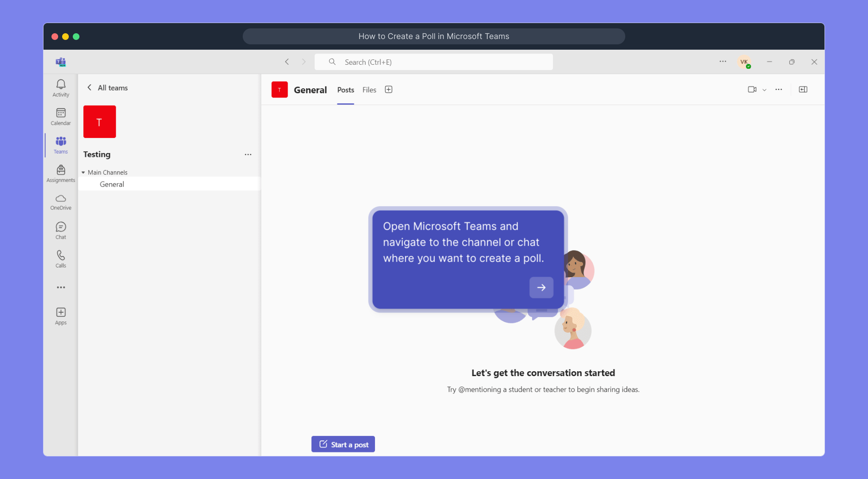Open channel more options ellipsis
The width and height of the screenshot is (868, 479).
pyautogui.click(x=779, y=89)
